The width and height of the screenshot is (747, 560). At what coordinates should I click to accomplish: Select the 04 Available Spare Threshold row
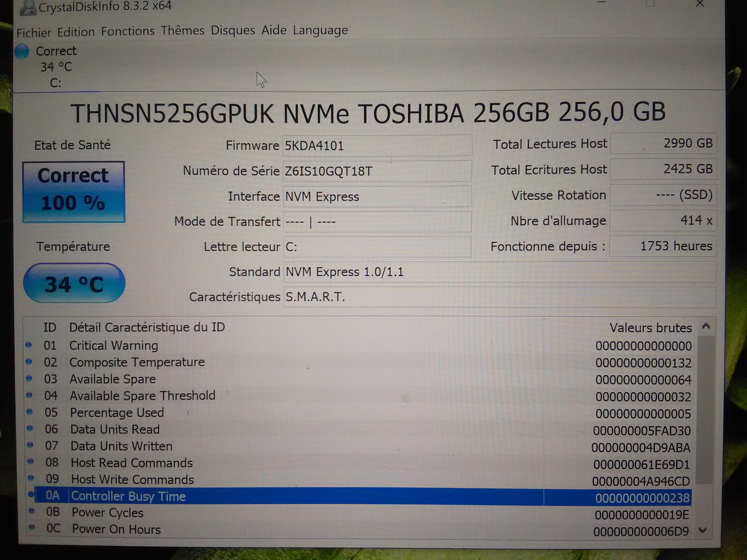click(359, 396)
